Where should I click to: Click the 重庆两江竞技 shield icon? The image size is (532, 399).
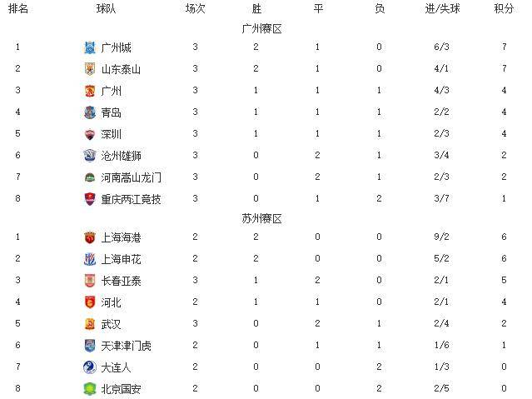90,199
